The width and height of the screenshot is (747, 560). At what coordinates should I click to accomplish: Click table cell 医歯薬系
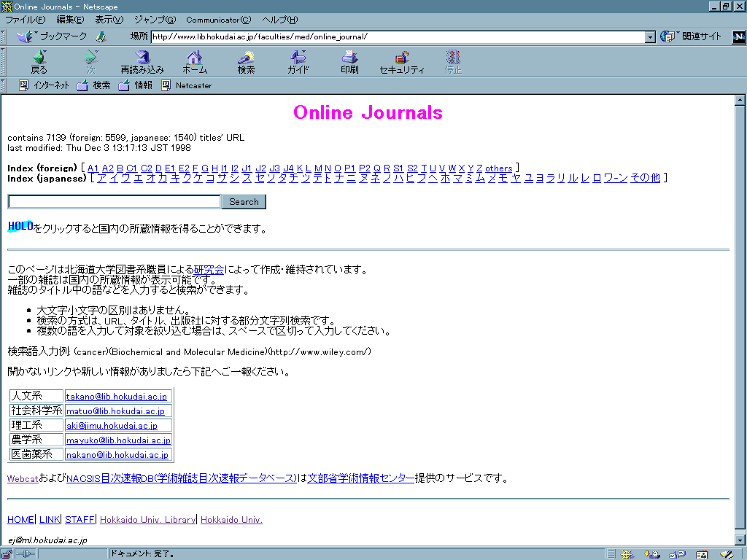(x=36, y=455)
